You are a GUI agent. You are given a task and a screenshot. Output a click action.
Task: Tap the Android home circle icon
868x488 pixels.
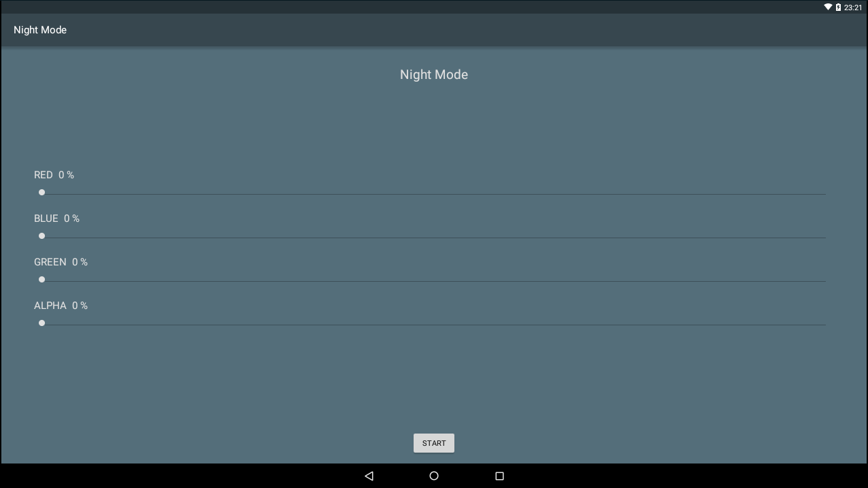click(x=434, y=476)
